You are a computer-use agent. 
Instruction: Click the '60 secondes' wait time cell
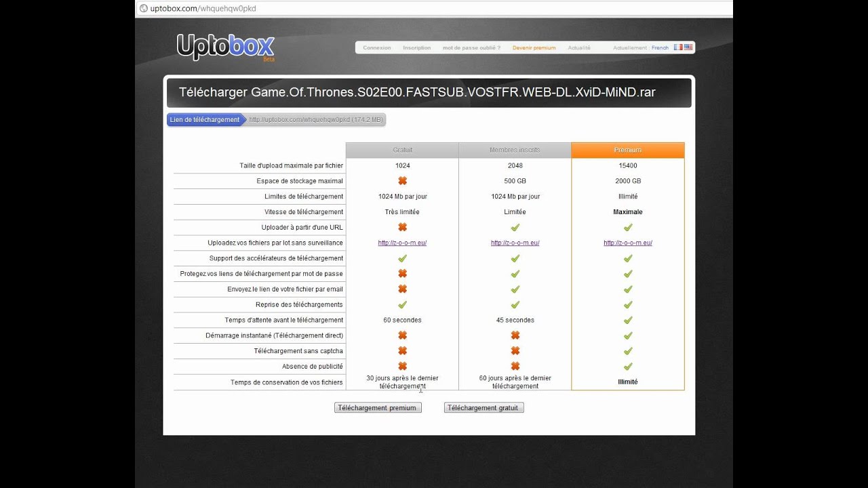click(402, 320)
